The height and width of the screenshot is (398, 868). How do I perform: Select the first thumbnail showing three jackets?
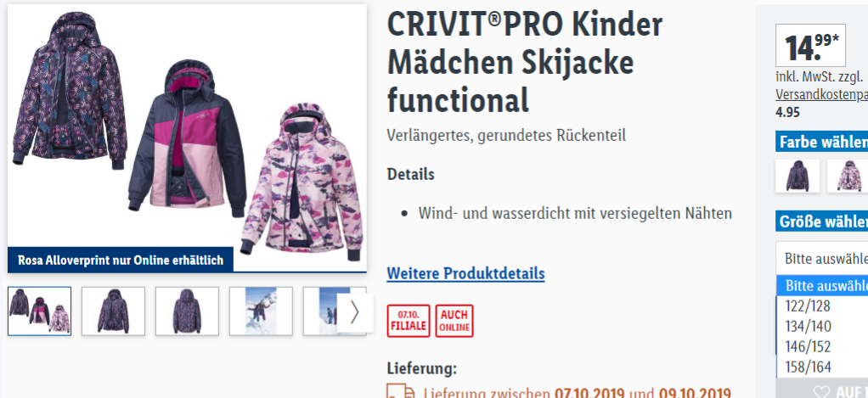coord(39,311)
